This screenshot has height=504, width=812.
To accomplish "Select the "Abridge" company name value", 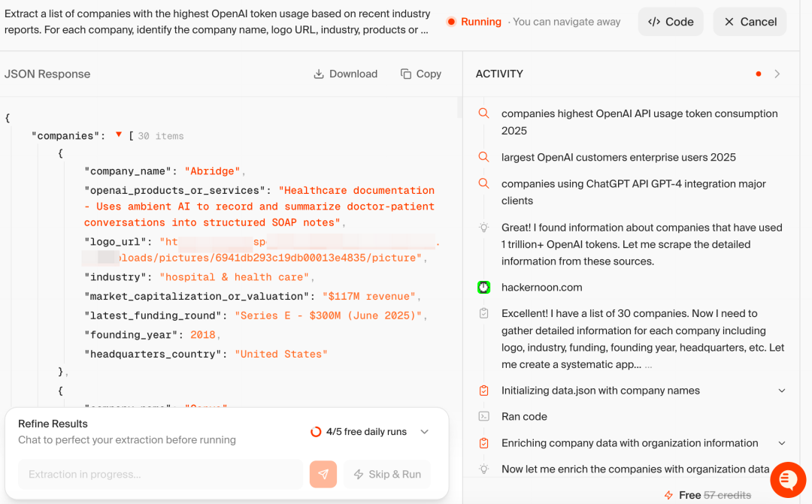I will coord(212,171).
